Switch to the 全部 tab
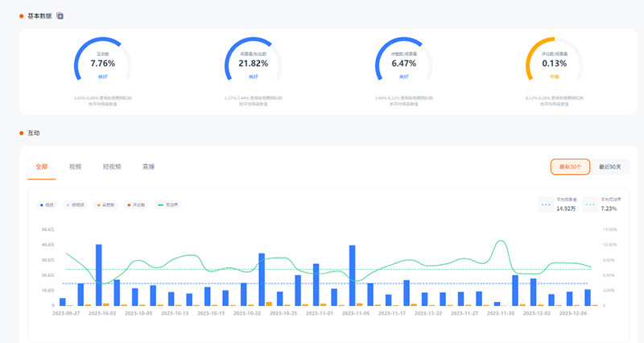The image size is (644, 343). point(42,167)
